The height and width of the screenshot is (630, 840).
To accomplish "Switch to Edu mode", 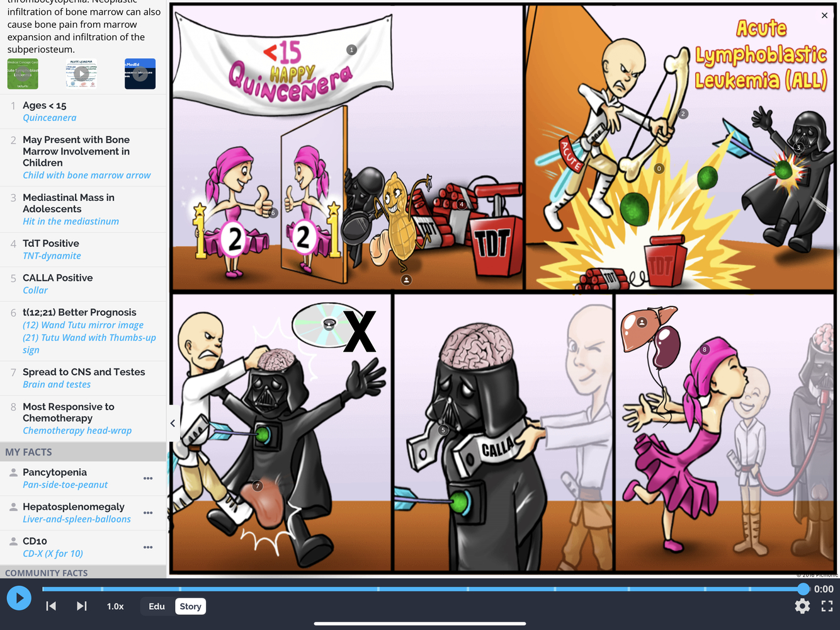I will (157, 606).
